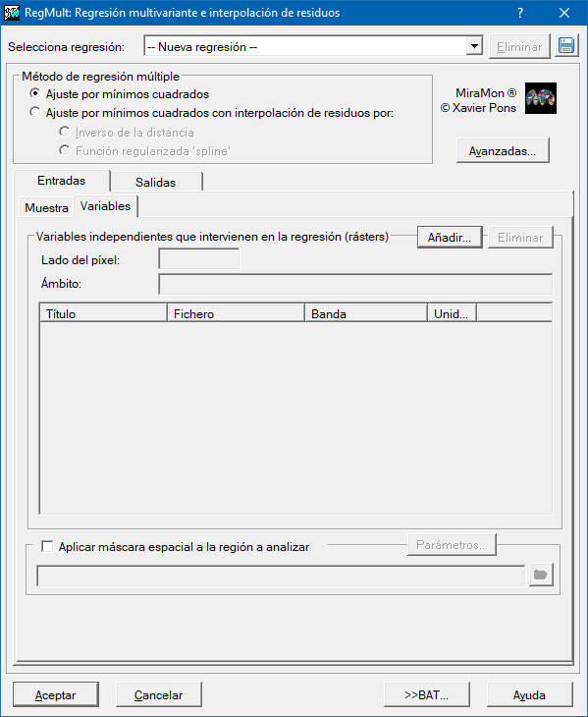Click the question mark help icon in title bar
588x717 pixels.
point(520,13)
